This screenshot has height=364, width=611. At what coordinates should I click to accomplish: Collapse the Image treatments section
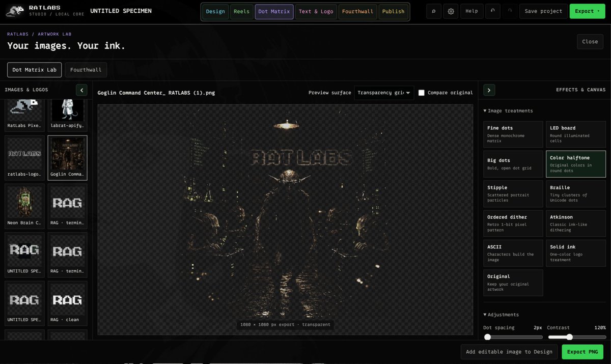508,110
